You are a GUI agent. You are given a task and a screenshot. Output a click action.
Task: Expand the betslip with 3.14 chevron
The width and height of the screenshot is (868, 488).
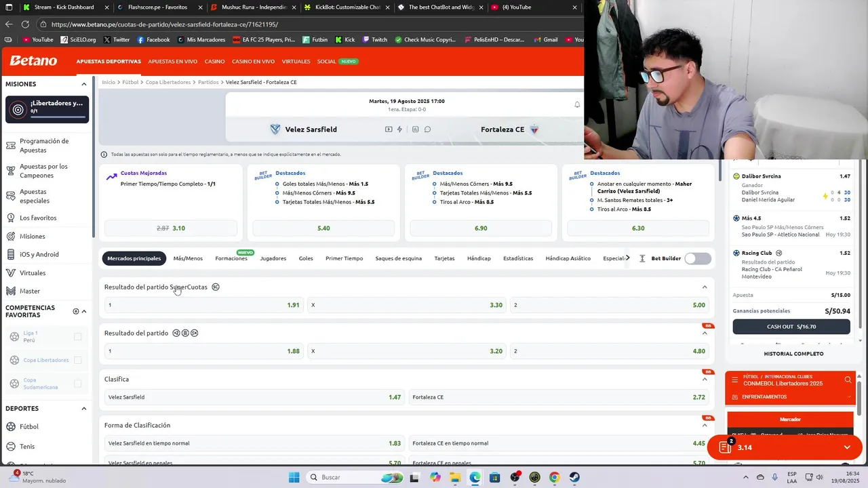(x=847, y=447)
